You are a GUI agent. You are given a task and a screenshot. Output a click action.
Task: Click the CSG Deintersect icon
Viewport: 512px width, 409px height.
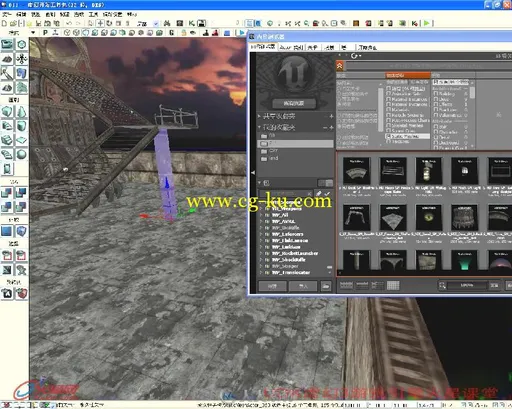pos(21,207)
